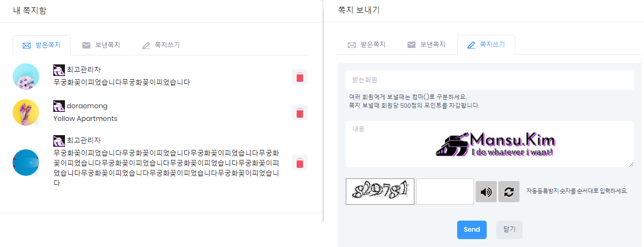Open 쪽지쓰기 tab in left panel
644x247 pixels.
(x=161, y=45)
